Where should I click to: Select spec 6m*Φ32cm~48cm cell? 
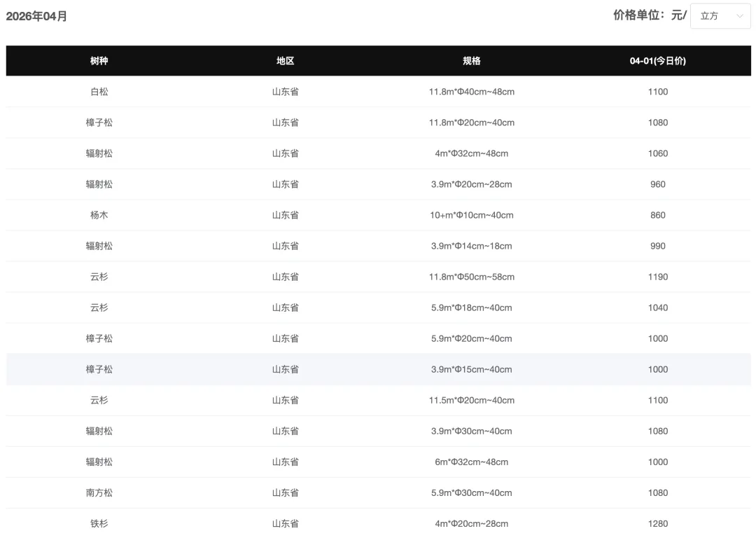472,462
